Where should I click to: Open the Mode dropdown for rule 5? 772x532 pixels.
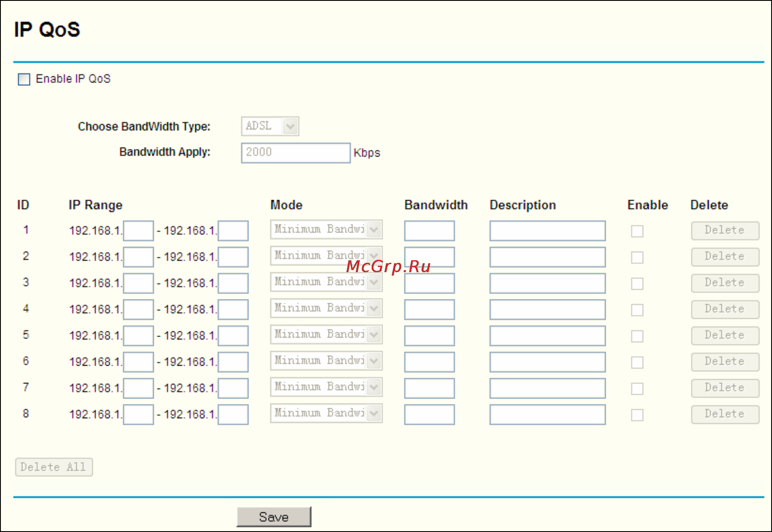tap(326, 334)
